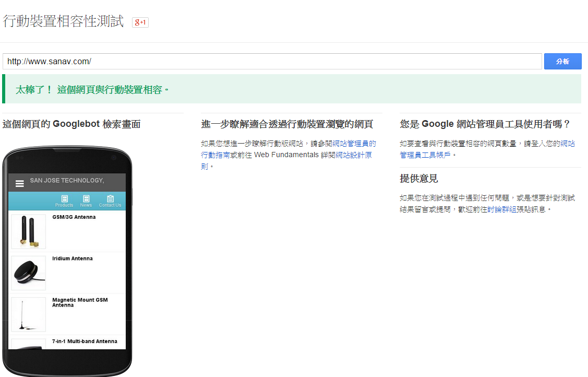
Task: Open the Magnetic Mount GSM Antenna image
Action: (x=28, y=314)
